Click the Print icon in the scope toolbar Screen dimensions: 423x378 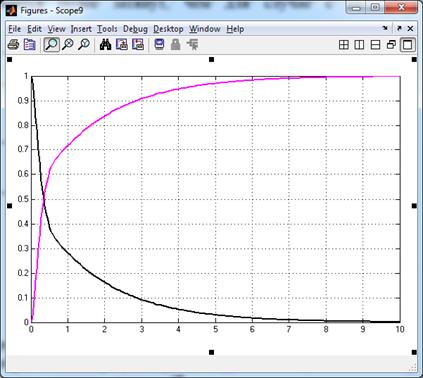coord(13,44)
